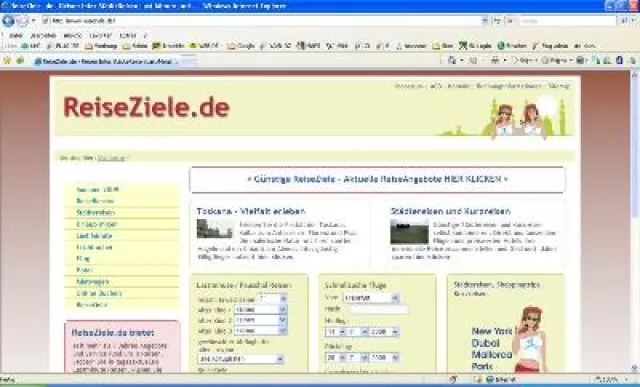Screen dimensions: 640x387
Task: Open the Sitemap link in the header
Action: click(559, 86)
